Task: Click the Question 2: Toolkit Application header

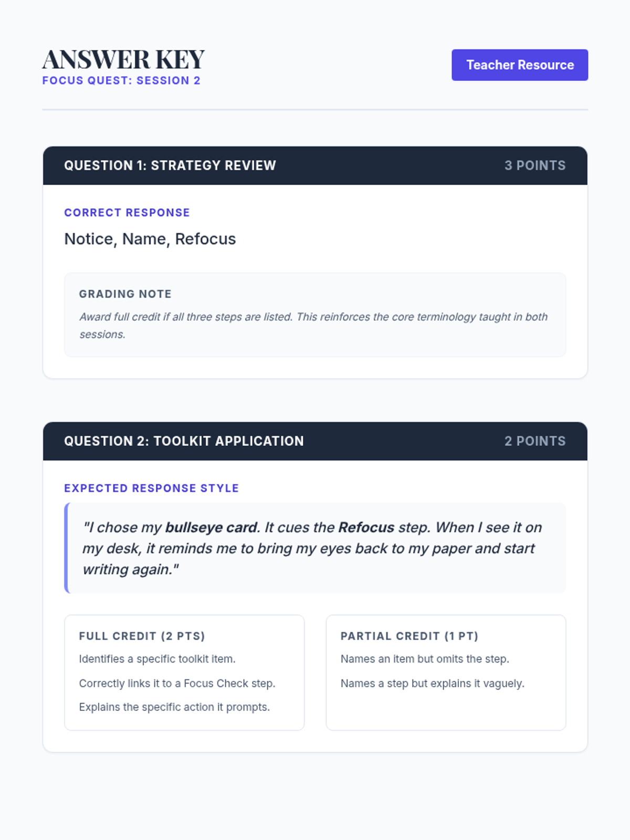Action: coord(184,441)
